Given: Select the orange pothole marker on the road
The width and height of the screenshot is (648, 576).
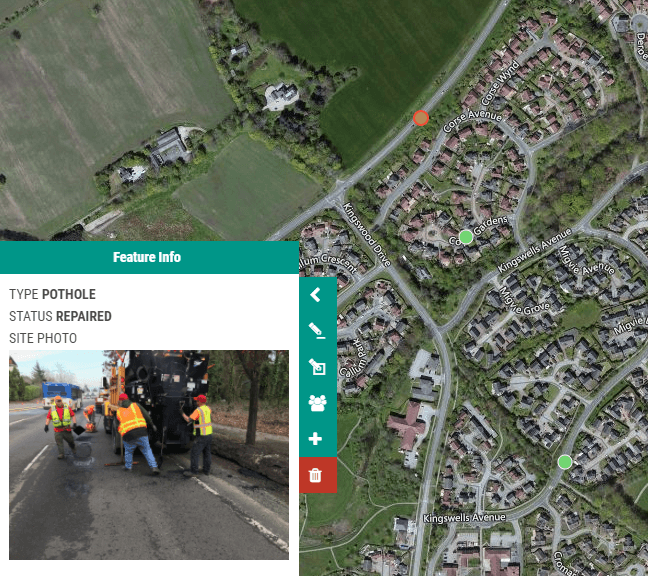Looking at the screenshot, I should pos(421,118).
